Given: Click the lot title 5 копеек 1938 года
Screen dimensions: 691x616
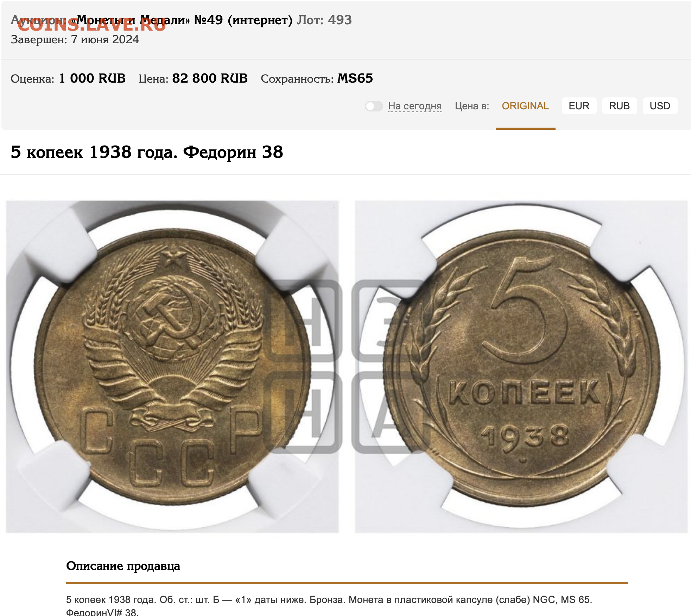Looking at the screenshot, I should coord(147,152).
